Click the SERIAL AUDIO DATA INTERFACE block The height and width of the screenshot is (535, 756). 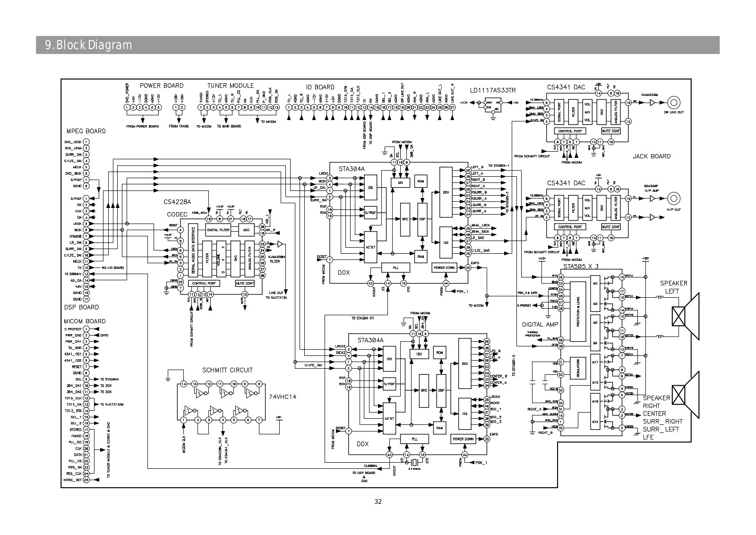tap(193, 250)
